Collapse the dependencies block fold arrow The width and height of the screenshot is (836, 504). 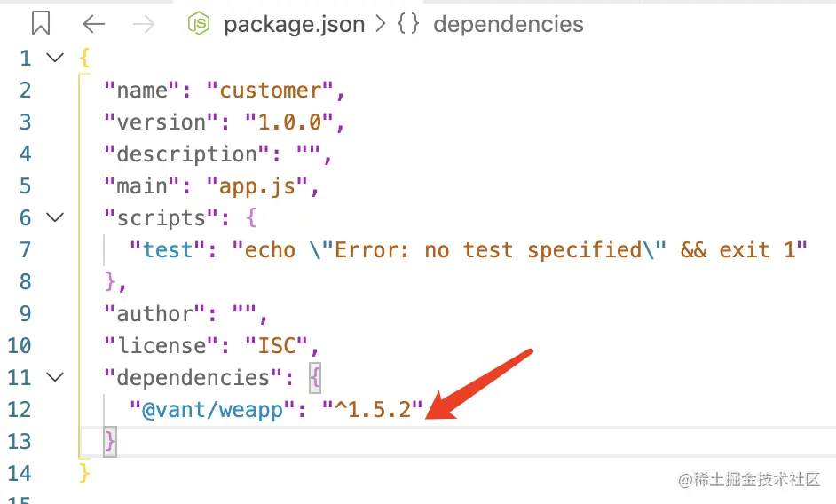click(55, 377)
